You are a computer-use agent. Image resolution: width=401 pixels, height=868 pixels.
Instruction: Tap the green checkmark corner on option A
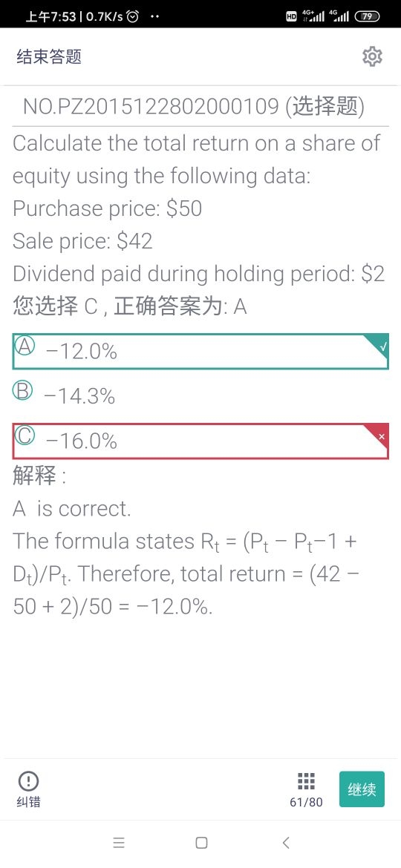382,346
